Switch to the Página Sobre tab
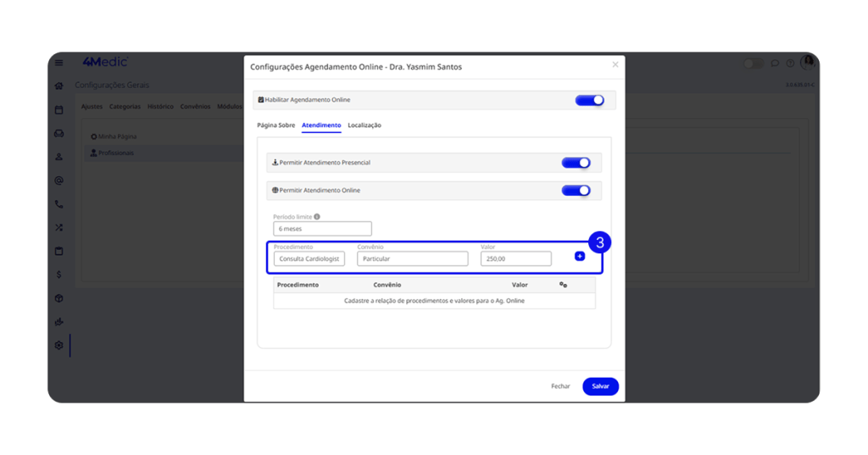868x455 pixels. [275, 125]
